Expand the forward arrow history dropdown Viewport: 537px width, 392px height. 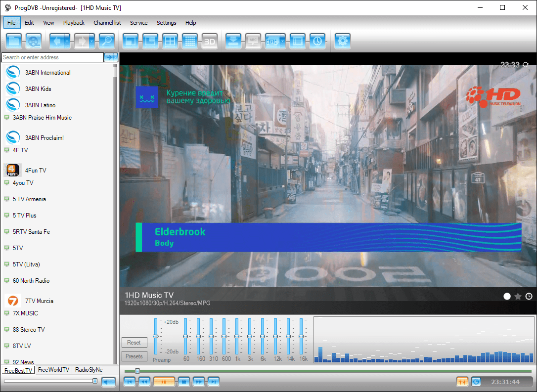click(x=92, y=42)
